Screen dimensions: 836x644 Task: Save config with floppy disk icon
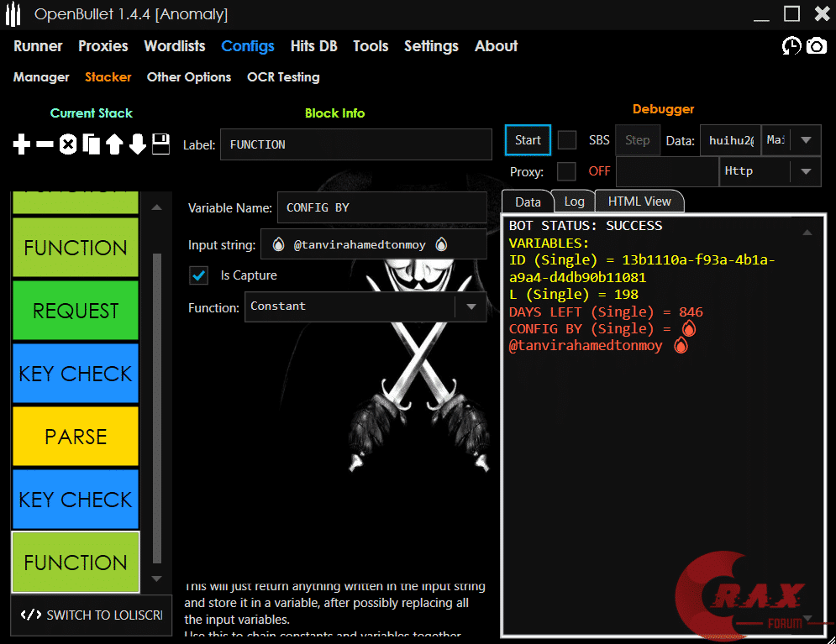coord(160,144)
